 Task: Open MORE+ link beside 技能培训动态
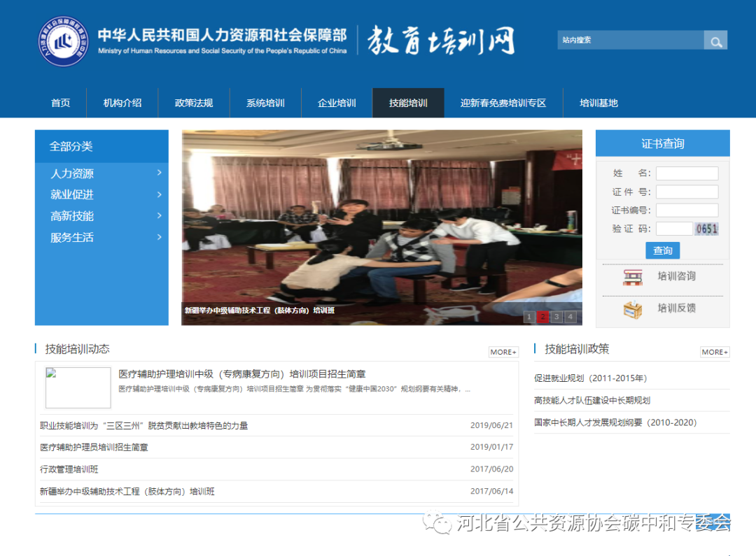coord(503,352)
